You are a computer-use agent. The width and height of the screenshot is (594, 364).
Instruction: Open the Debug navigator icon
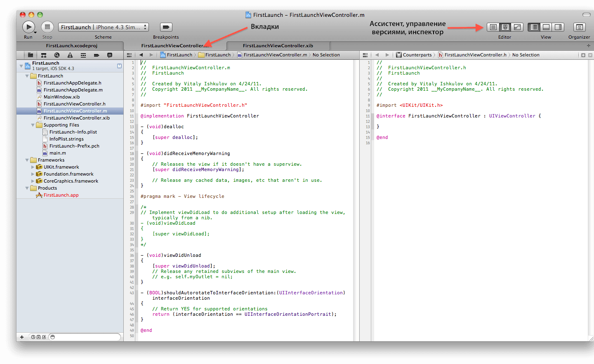click(83, 55)
